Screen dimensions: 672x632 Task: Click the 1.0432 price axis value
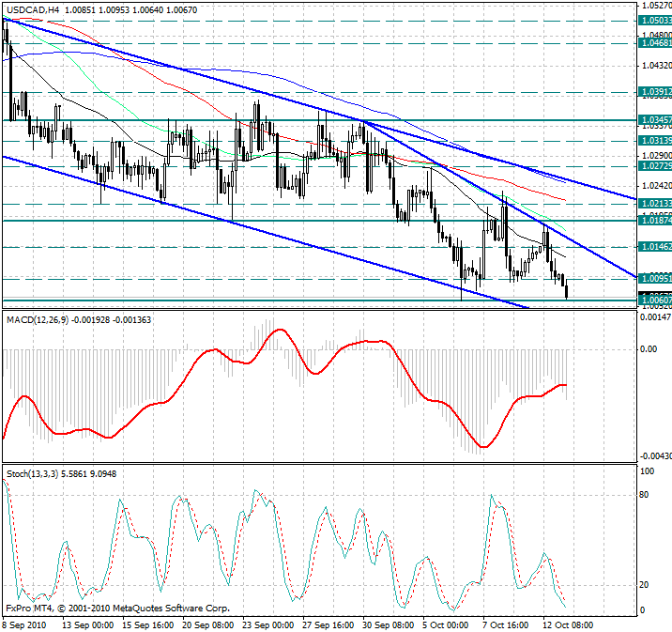click(656, 66)
